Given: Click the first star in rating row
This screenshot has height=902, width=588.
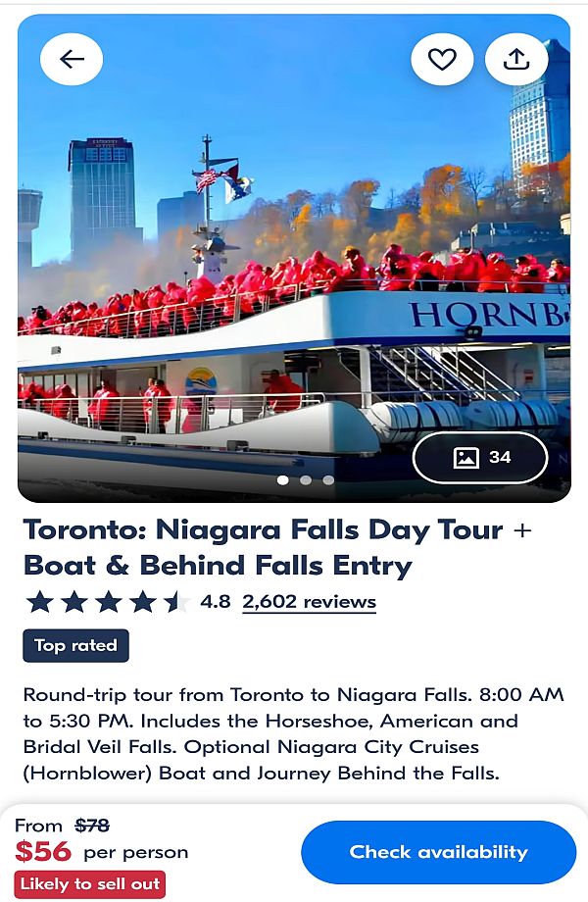Looking at the screenshot, I should [40, 602].
